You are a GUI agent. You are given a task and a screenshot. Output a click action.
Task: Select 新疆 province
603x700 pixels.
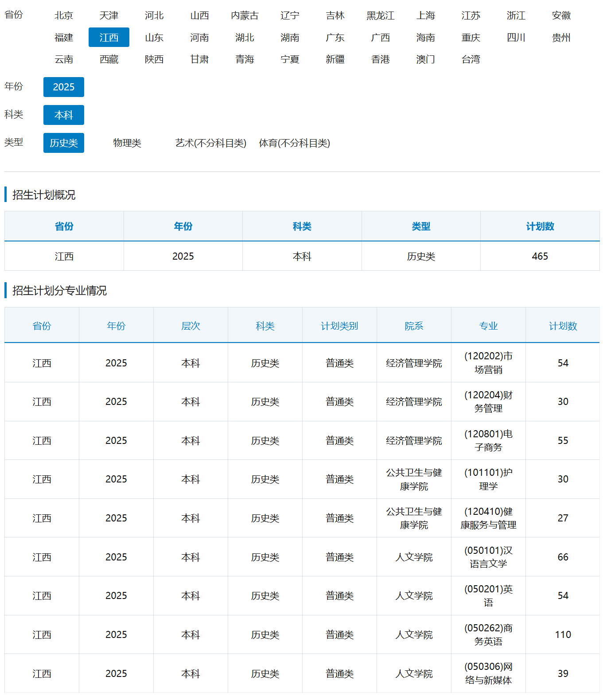point(335,59)
